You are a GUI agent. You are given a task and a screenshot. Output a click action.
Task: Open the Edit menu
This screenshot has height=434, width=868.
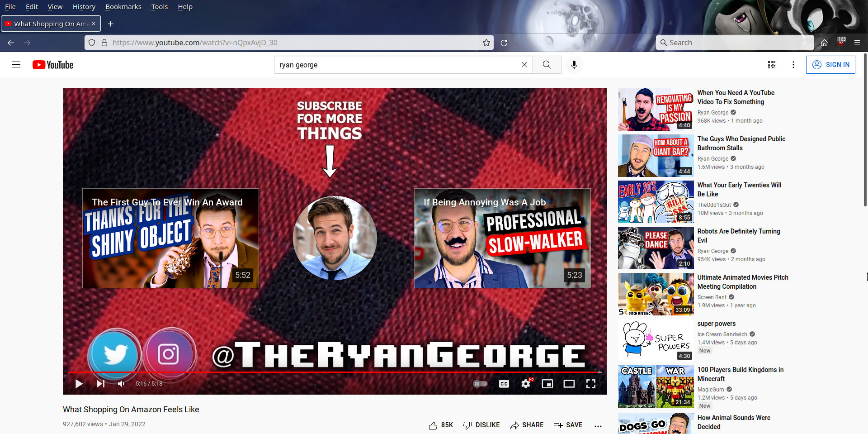click(x=32, y=7)
